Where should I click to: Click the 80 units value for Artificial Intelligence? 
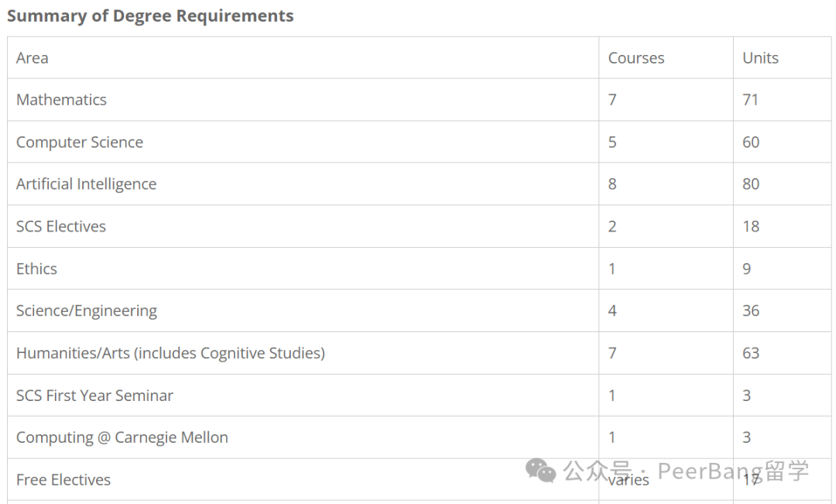pos(751,184)
